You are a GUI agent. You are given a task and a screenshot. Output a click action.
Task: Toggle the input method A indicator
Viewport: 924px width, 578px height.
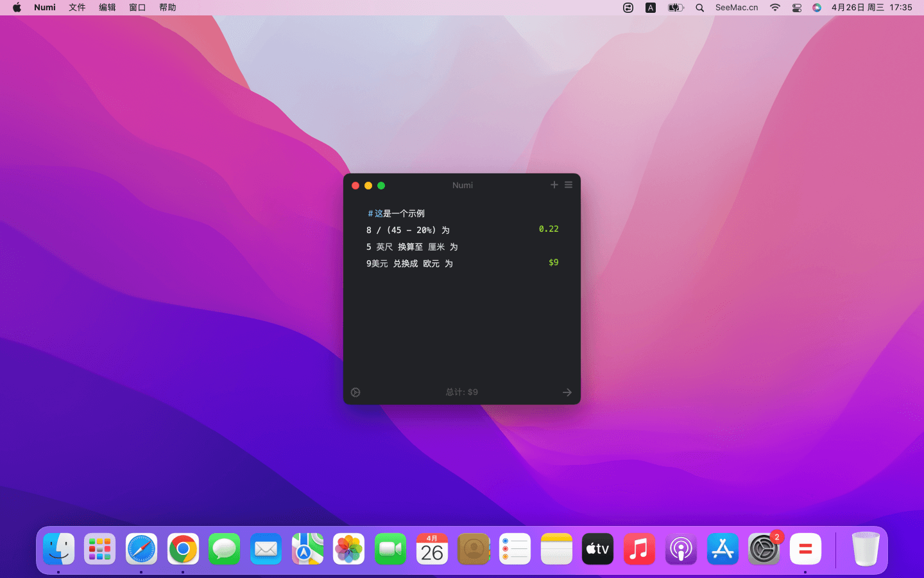(651, 8)
